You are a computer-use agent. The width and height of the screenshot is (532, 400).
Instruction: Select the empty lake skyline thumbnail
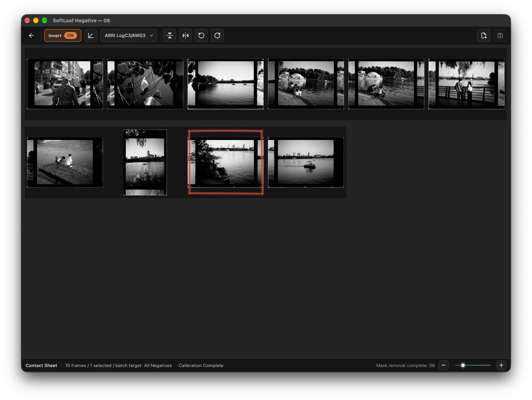coord(225,84)
